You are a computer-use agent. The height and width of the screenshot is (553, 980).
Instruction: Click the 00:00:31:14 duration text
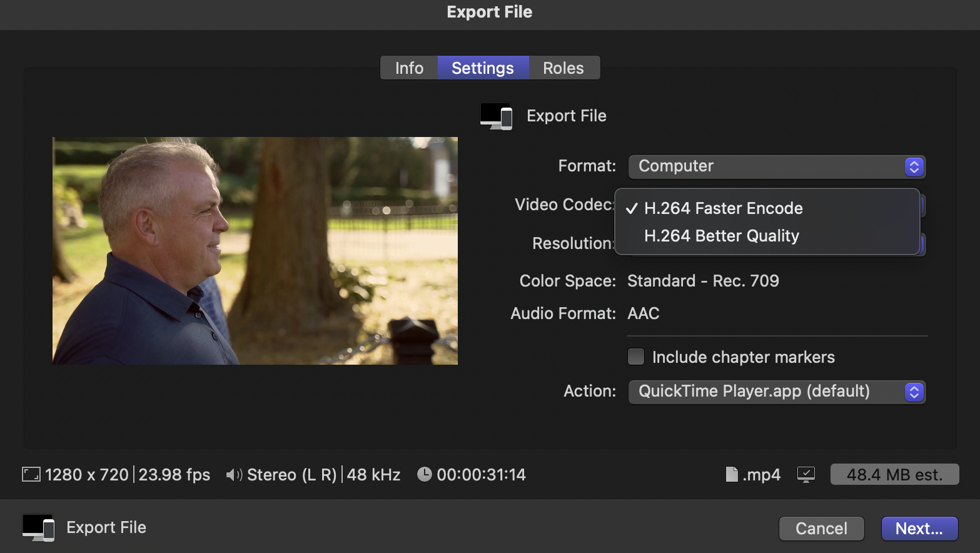coord(481,475)
